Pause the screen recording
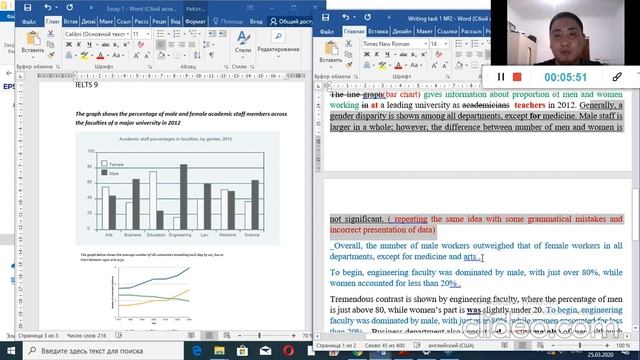The width and height of the screenshot is (640, 360). point(501,77)
